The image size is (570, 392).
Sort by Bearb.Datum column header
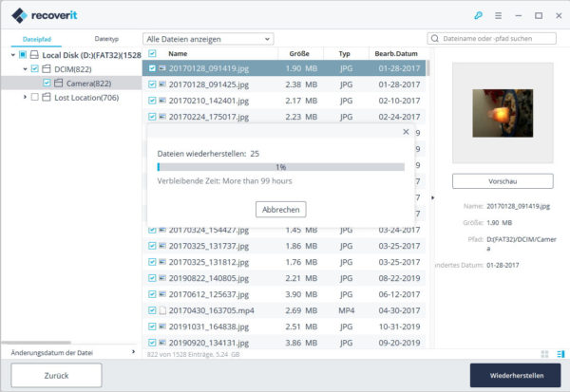click(396, 53)
